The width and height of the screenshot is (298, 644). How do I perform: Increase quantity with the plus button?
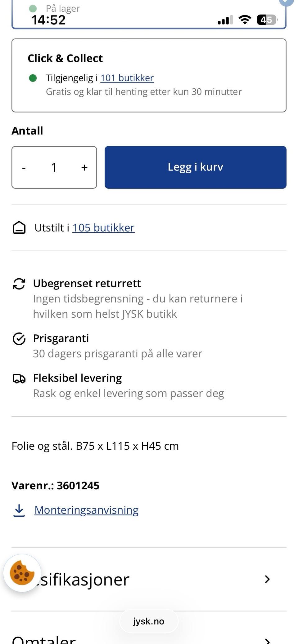pyautogui.click(x=84, y=167)
